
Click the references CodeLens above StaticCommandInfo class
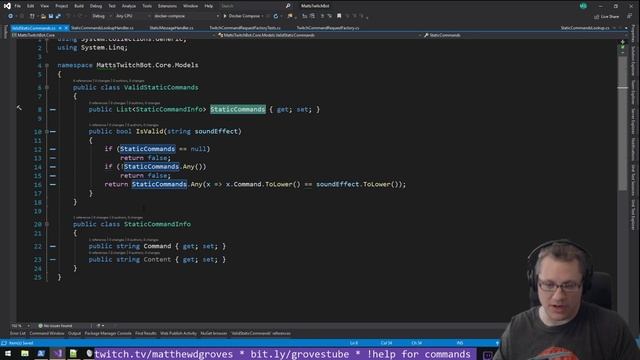click(108, 218)
